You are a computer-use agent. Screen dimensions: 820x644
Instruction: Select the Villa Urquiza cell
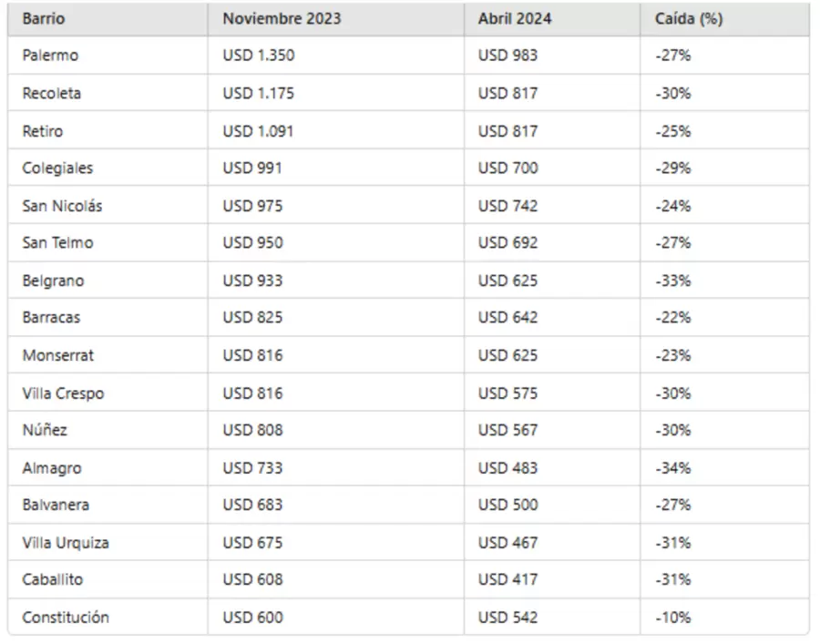click(65, 543)
